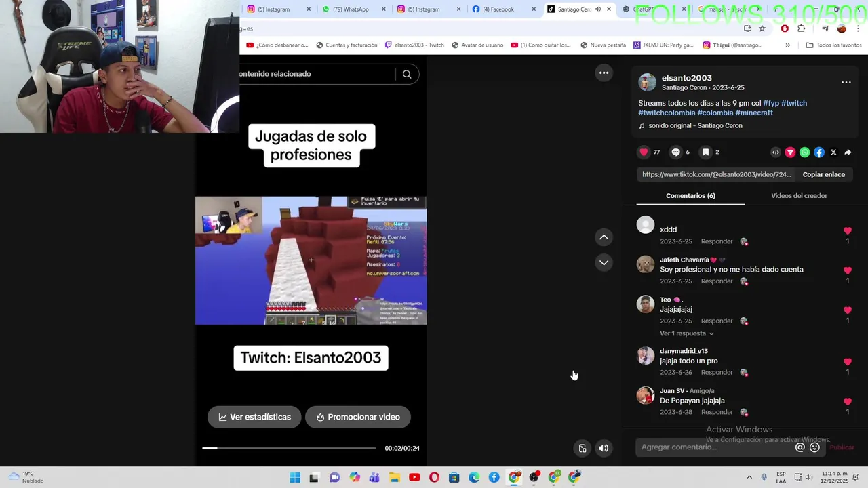Image resolution: width=868 pixels, height=488 pixels.
Task: Share the video on X
Action: (833, 152)
